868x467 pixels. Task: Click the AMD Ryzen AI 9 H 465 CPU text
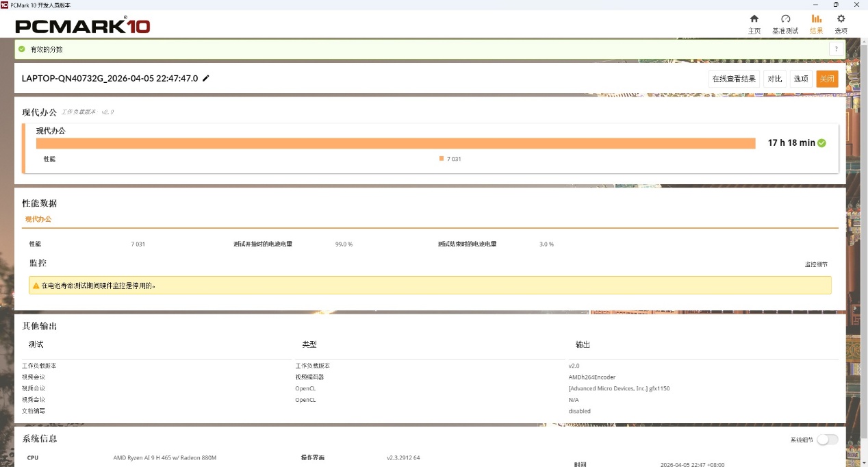coord(165,457)
